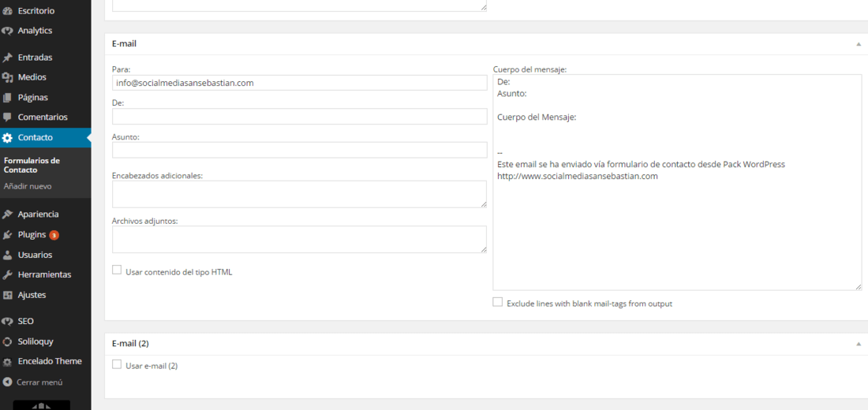Collapse the E-mail panel with its triangle
Viewport: 868px width, 410px height.
pyautogui.click(x=859, y=43)
